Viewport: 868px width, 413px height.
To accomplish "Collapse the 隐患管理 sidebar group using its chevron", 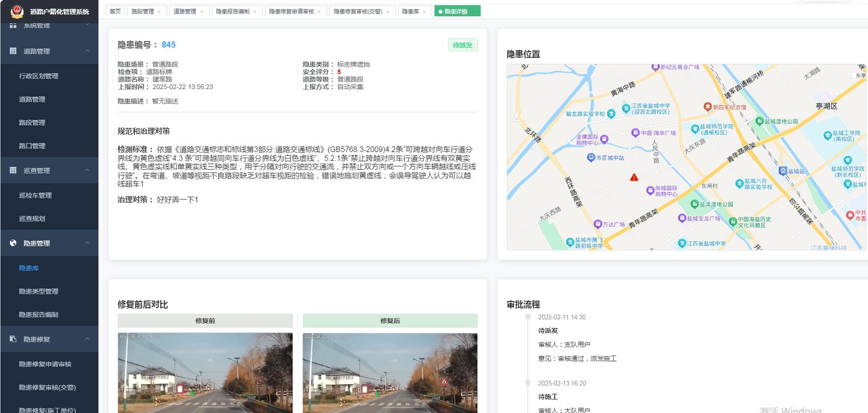I will tap(87, 243).
